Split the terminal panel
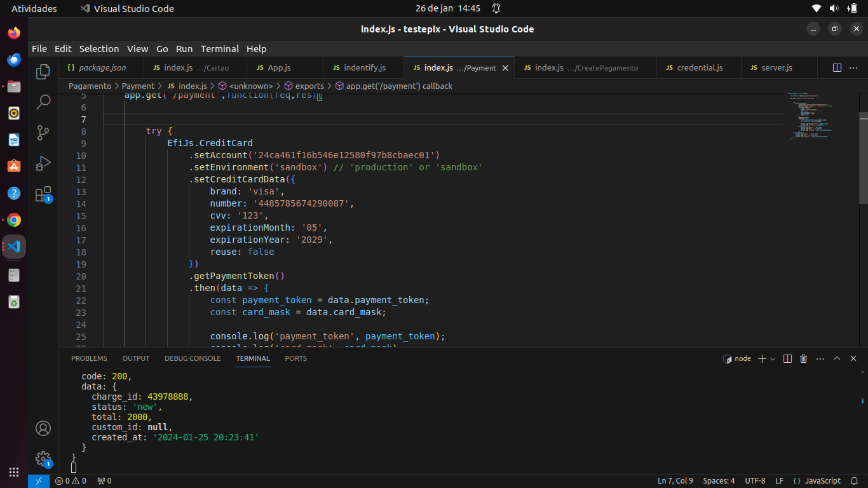The width and height of the screenshot is (868, 488). 787,358
